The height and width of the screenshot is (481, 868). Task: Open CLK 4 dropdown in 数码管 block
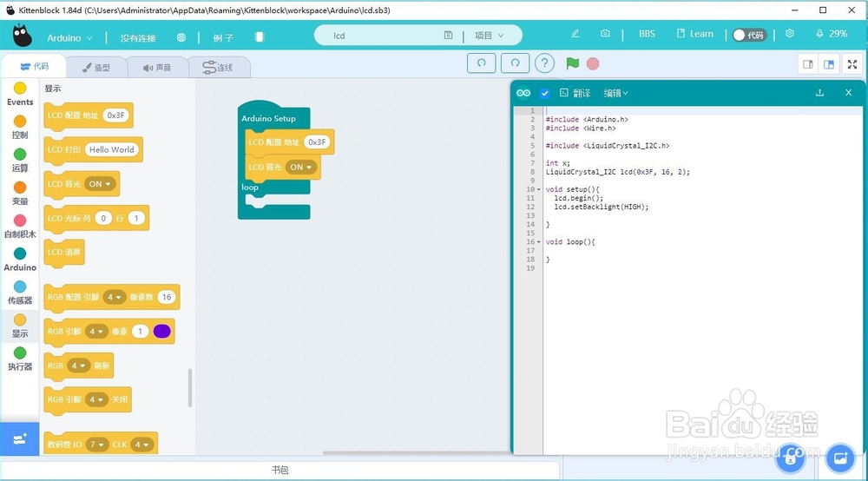pos(141,445)
